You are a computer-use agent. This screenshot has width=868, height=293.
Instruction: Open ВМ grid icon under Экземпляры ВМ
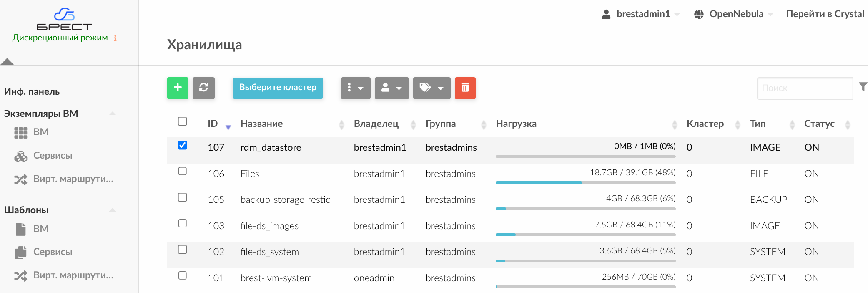[x=21, y=132]
